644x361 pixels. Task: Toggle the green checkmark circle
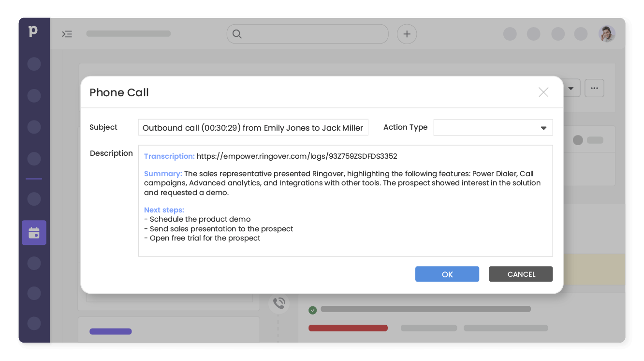(313, 310)
